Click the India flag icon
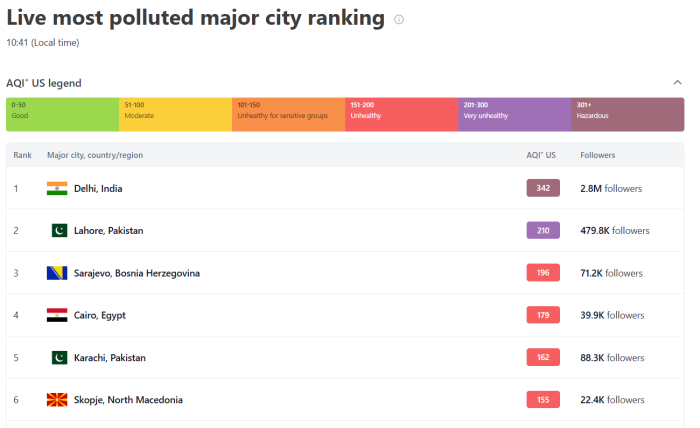Screen dimensions: 700x428 [x=57, y=188]
